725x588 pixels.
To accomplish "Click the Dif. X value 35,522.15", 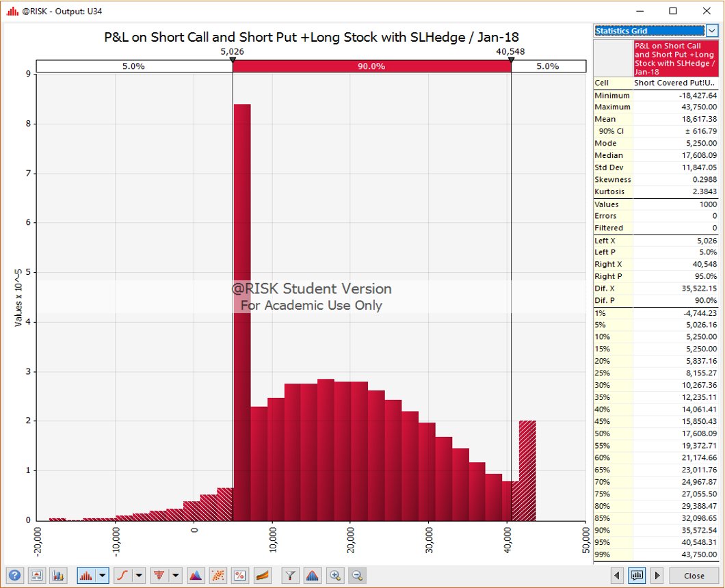I will pos(699,289).
